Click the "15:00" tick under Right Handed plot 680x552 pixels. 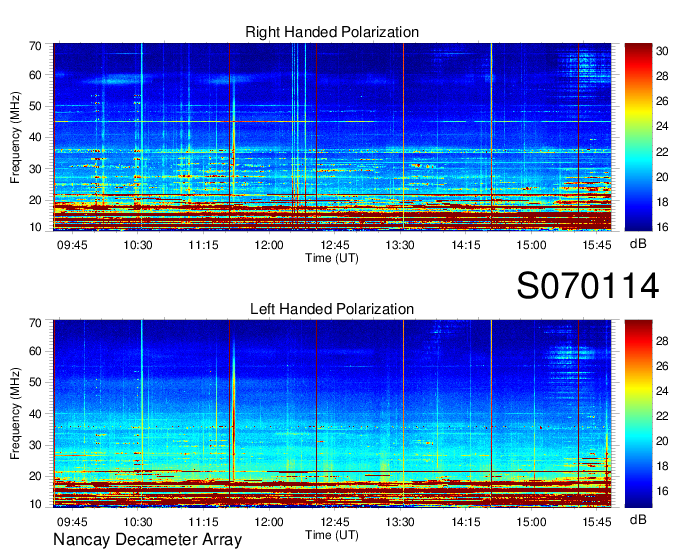coord(531,245)
